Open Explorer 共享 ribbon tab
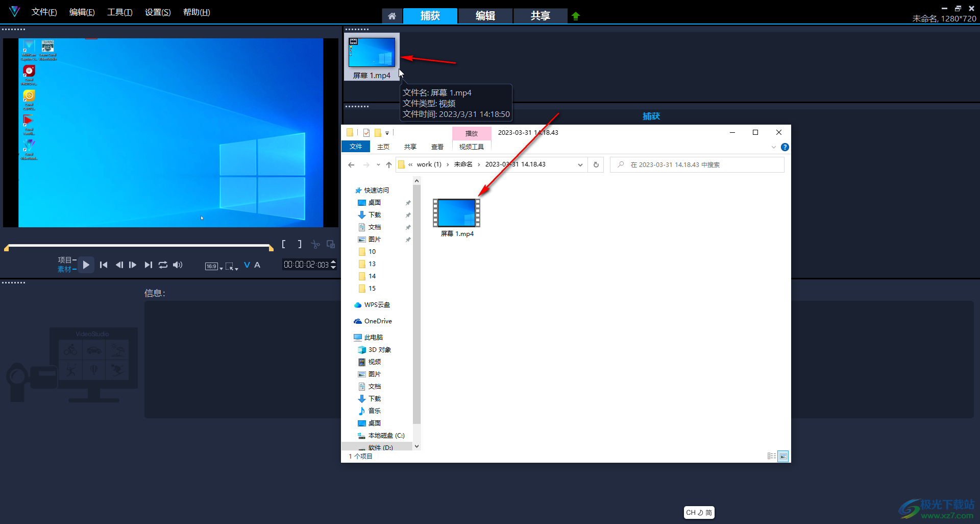980x524 pixels. (410, 147)
